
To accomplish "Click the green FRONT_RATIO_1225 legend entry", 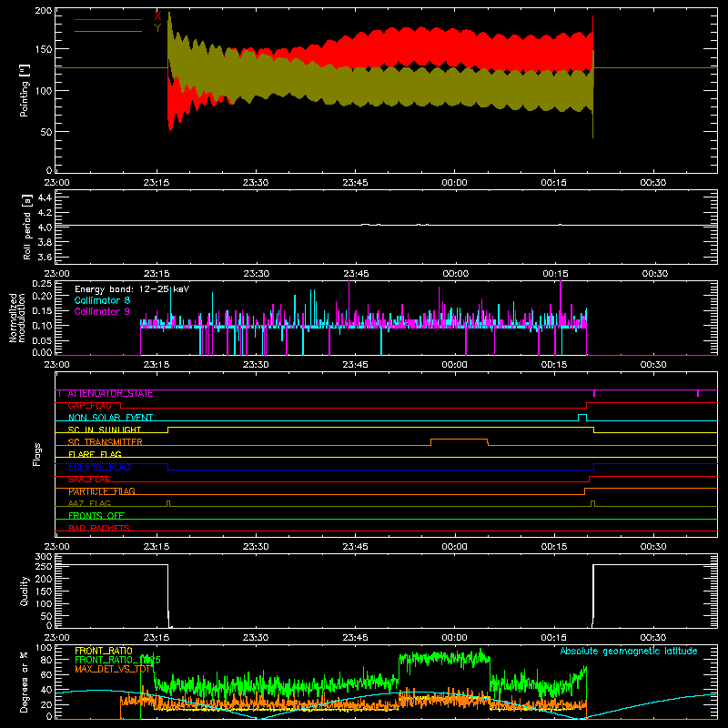I will click(x=117, y=660).
